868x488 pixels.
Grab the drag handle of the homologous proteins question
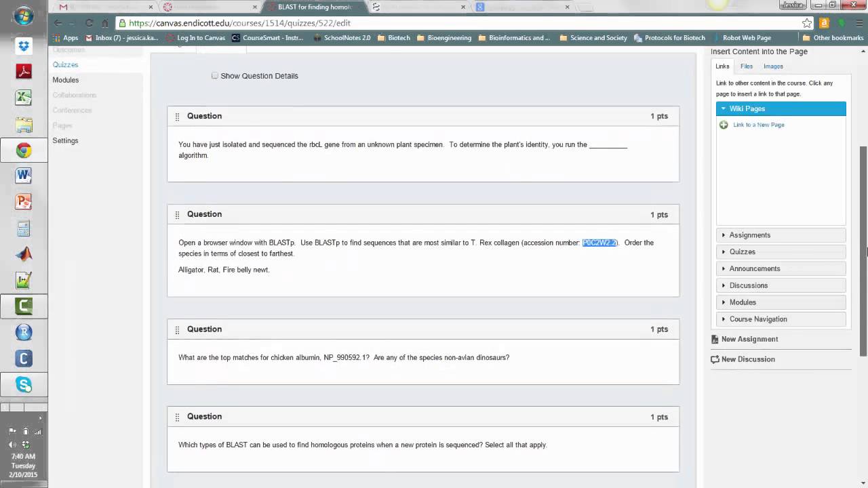177,417
